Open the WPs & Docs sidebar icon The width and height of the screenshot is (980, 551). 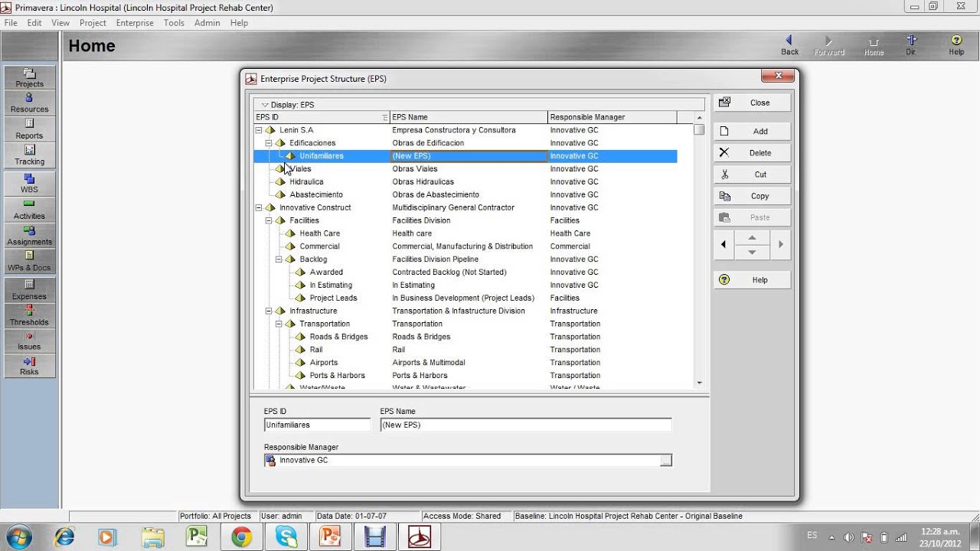coord(29,262)
